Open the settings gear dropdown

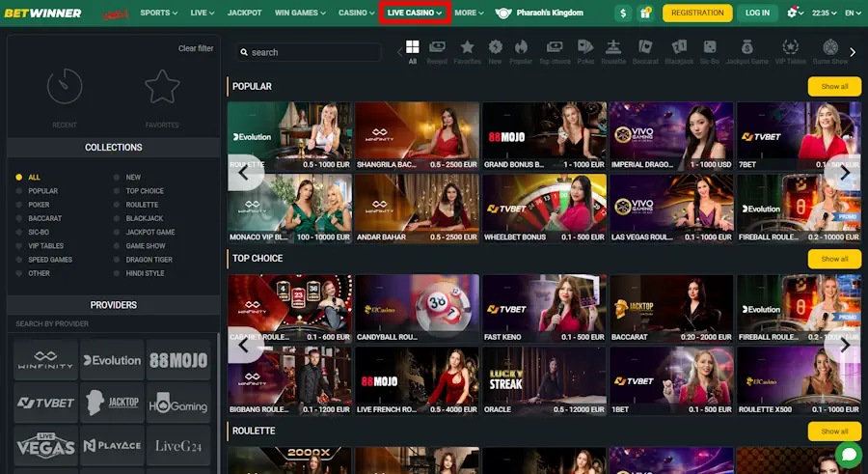[x=796, y=13]
